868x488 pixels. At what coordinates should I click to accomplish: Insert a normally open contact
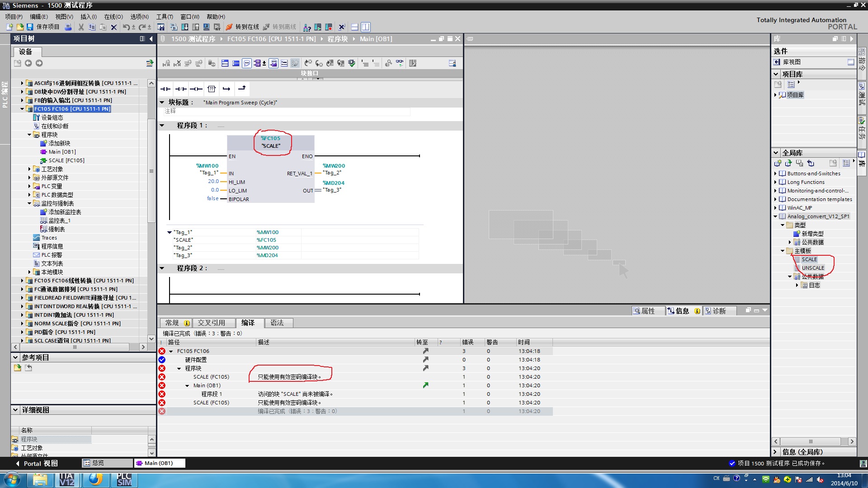165,89
